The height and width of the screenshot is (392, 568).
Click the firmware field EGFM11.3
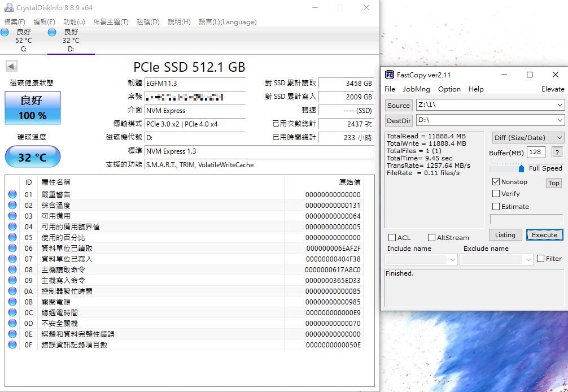(195, 84)
